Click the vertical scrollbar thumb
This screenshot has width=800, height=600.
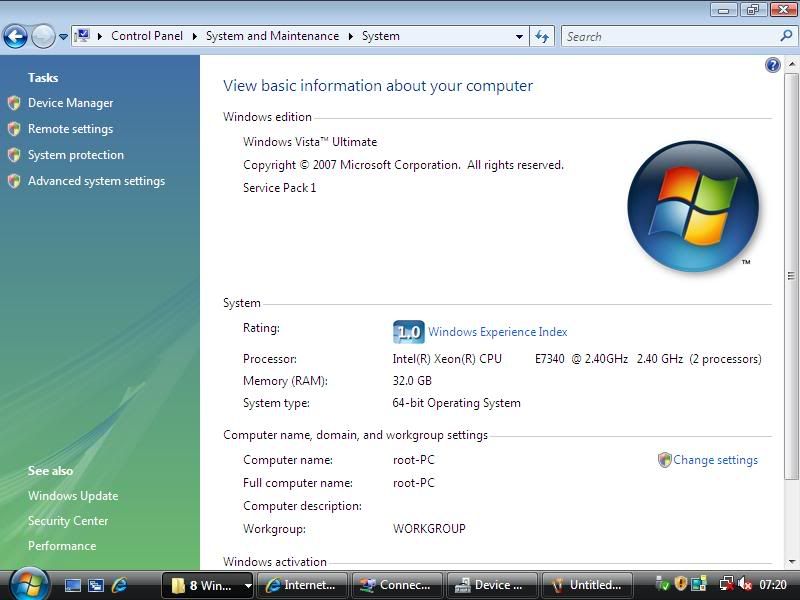(791, 276)
